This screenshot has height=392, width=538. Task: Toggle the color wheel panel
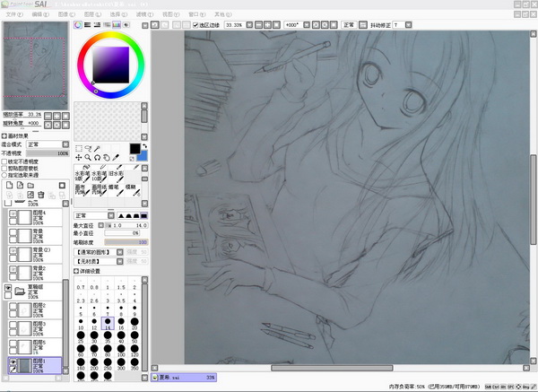tap(78, 25)
